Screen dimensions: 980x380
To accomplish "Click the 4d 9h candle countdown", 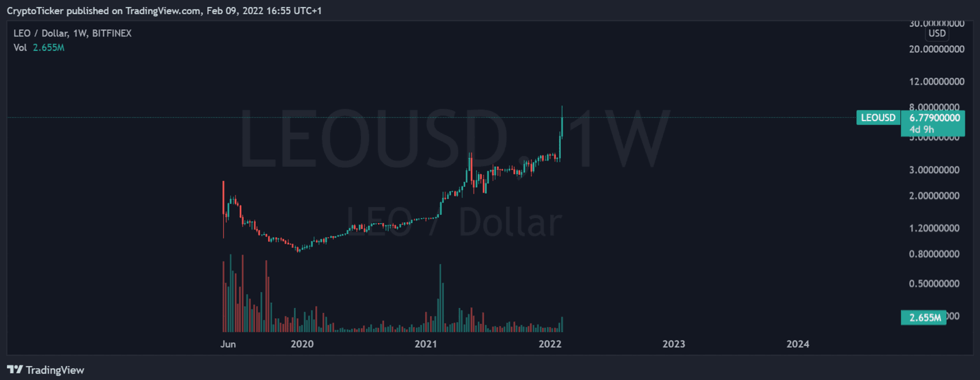I will pyautogui.click(x=922, y=129).
